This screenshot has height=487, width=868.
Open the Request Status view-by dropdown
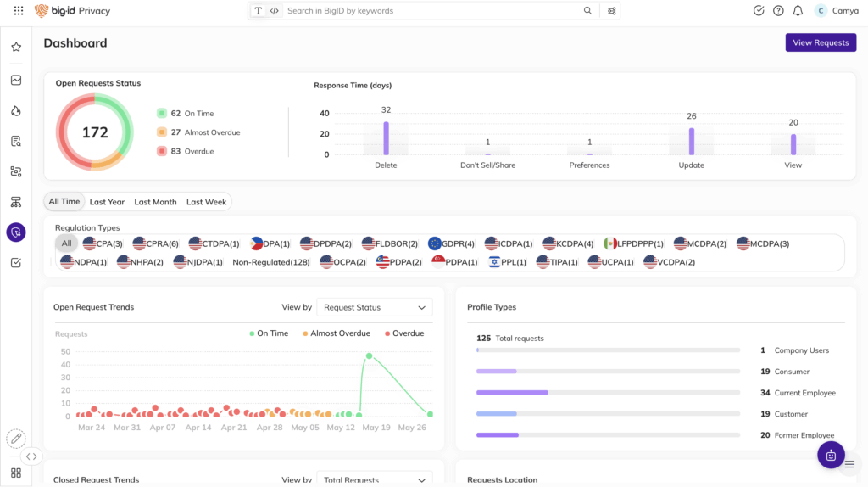click(x=374, y=307)
